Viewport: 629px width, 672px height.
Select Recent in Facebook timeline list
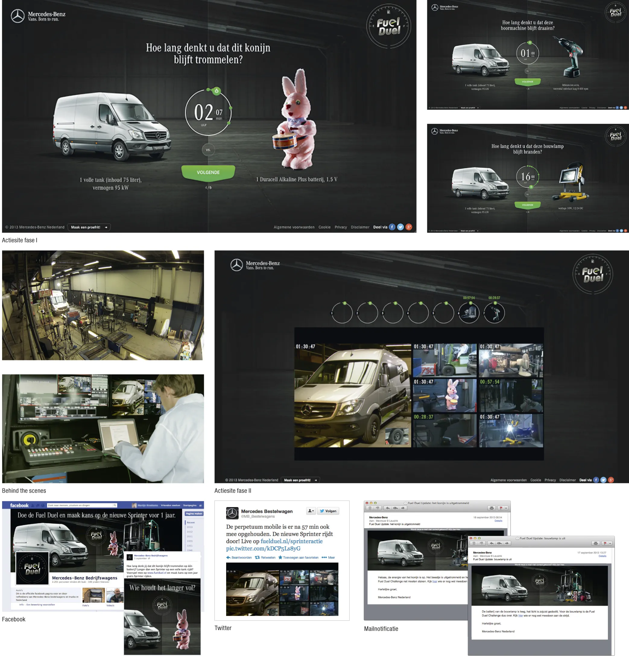(x=191, y=522)
